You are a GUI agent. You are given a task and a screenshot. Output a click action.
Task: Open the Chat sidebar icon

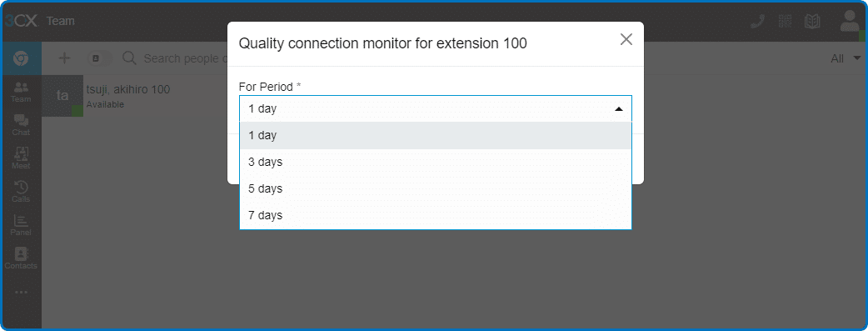21,125
